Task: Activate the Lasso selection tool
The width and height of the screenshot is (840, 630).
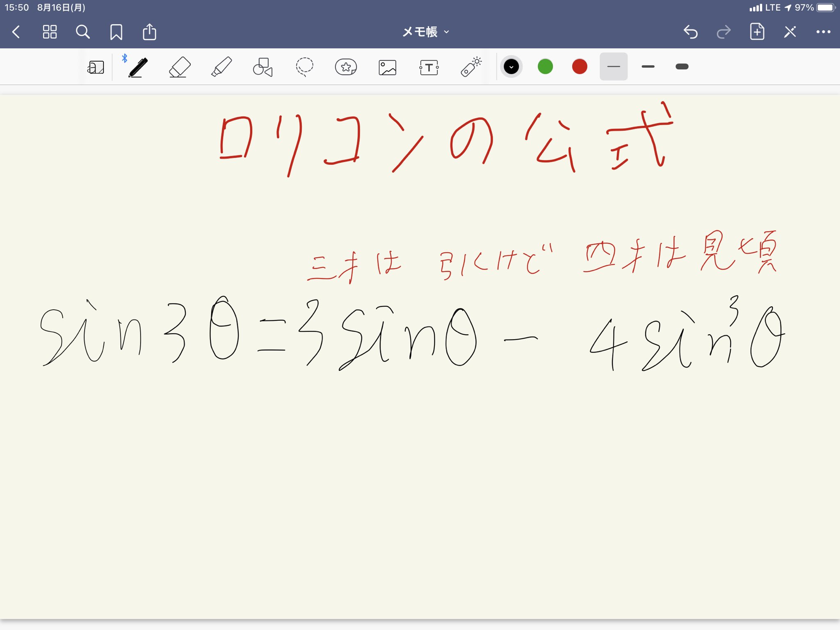Action: coord(304,67)
